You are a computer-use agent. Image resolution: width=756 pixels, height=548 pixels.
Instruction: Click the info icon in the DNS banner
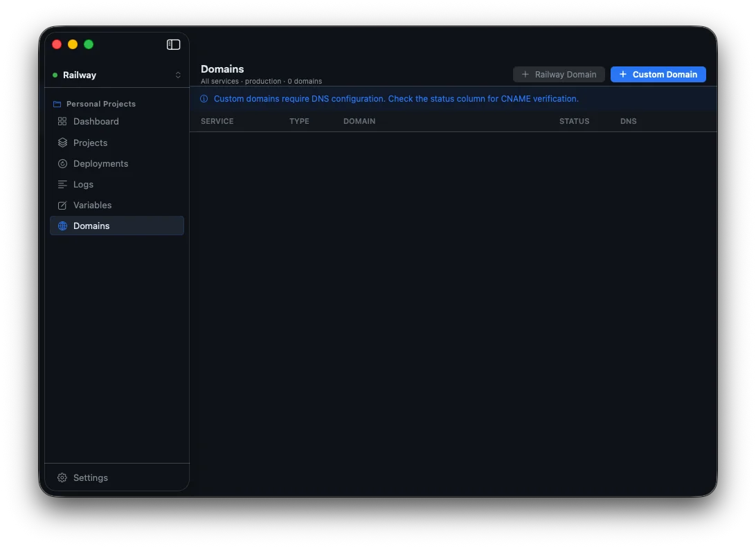(204, 98)
